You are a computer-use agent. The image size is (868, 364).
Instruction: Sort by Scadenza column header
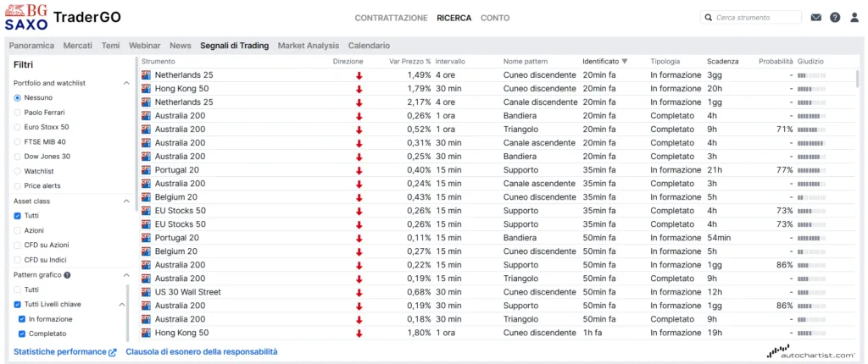[722, 62]
